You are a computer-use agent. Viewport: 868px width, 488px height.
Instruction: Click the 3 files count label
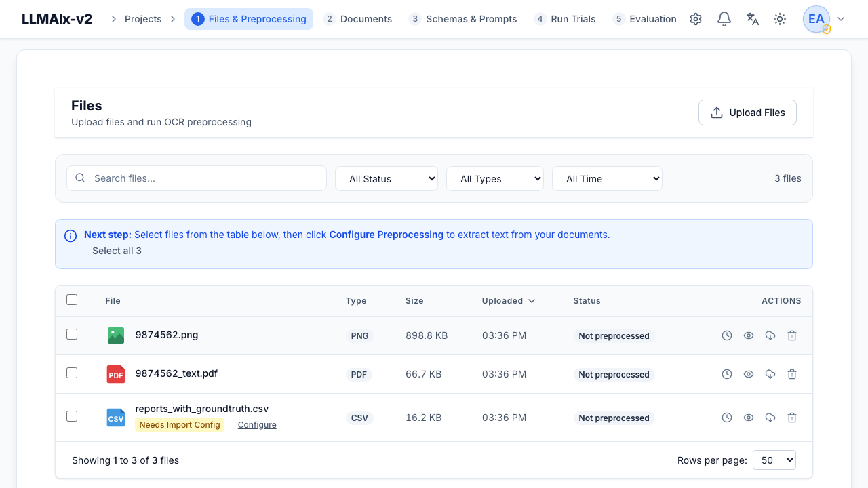(788, 178)
